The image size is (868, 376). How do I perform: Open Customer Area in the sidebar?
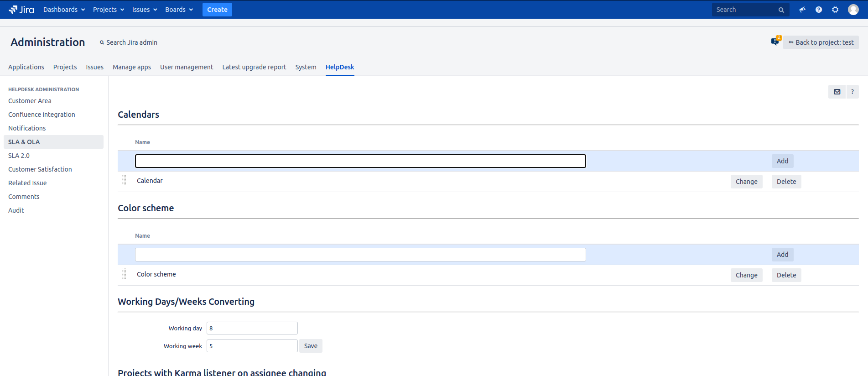click(x=30, y=101)
